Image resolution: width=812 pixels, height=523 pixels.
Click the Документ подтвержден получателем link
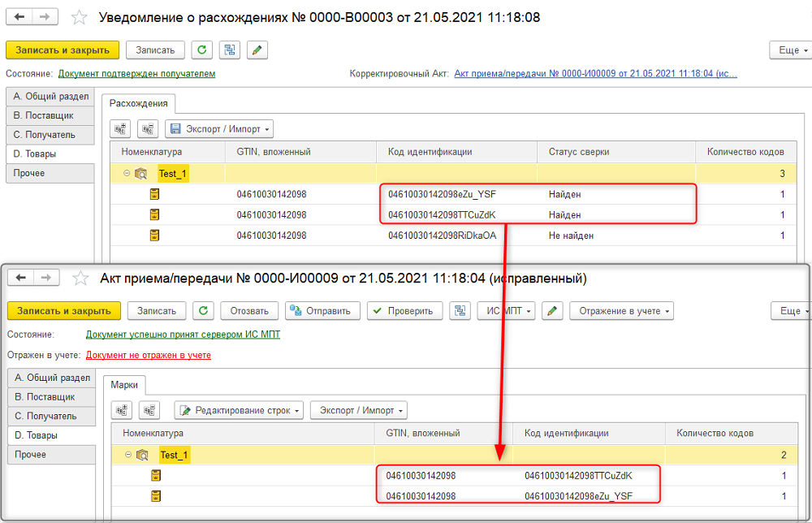[x=136, y=74]
